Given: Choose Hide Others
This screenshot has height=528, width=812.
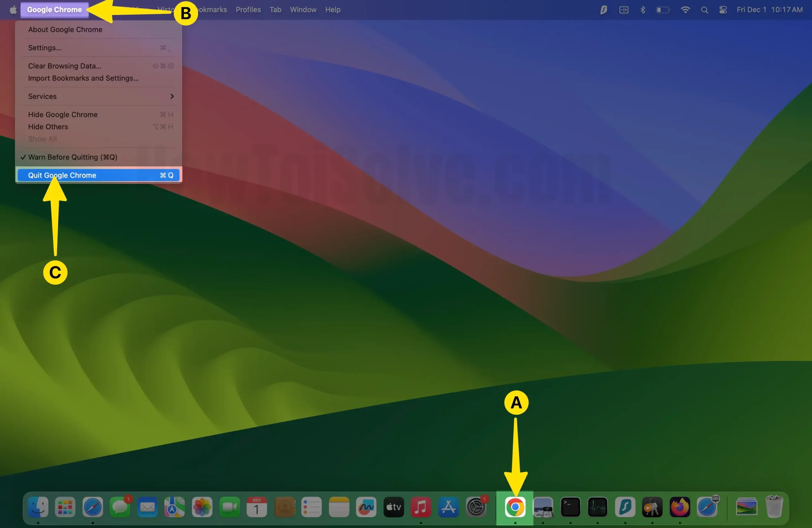Looking at the screenshot, I should pos(99,127).
